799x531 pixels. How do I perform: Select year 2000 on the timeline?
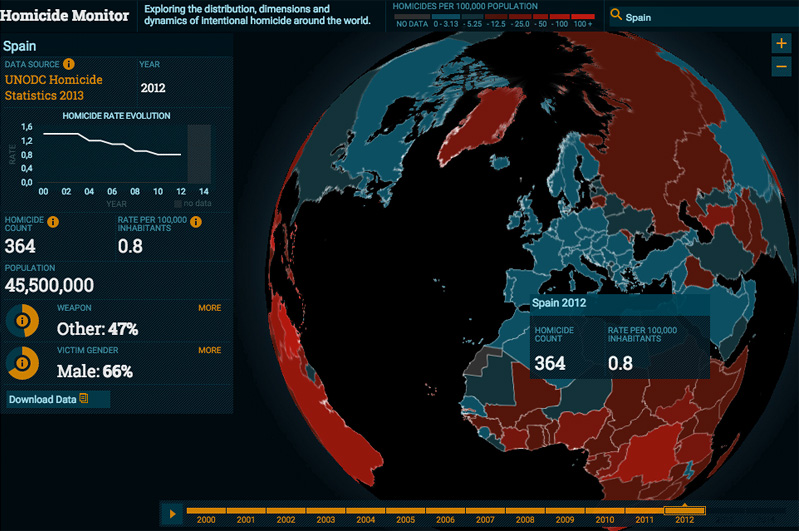coord(206,515)
